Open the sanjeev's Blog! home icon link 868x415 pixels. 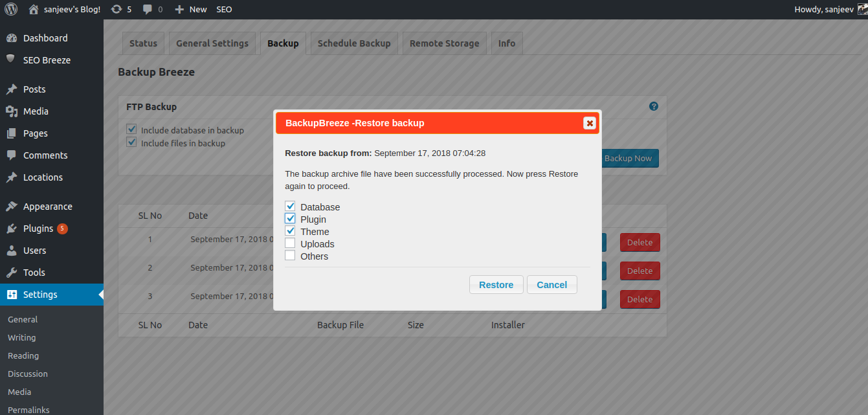34,9
